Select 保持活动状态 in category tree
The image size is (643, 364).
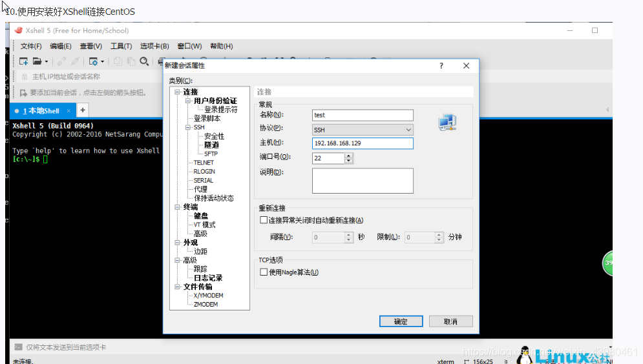click(x=214, y=198)
